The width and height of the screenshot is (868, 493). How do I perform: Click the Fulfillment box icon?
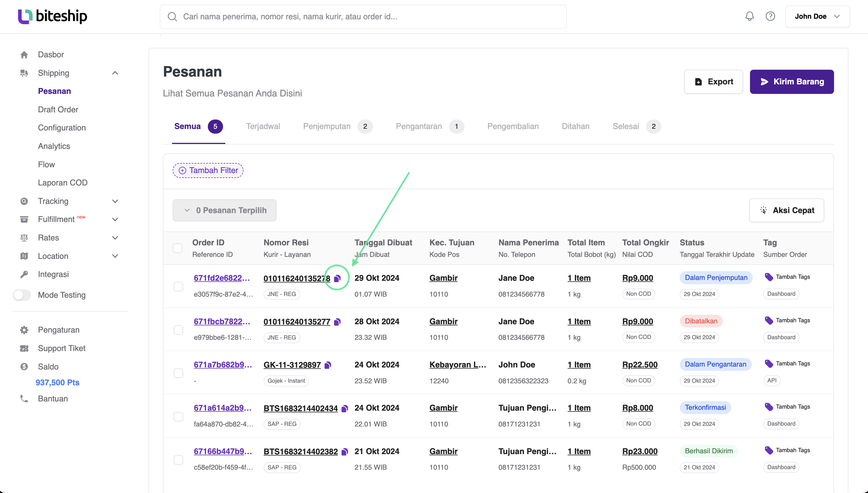[24, 219]
